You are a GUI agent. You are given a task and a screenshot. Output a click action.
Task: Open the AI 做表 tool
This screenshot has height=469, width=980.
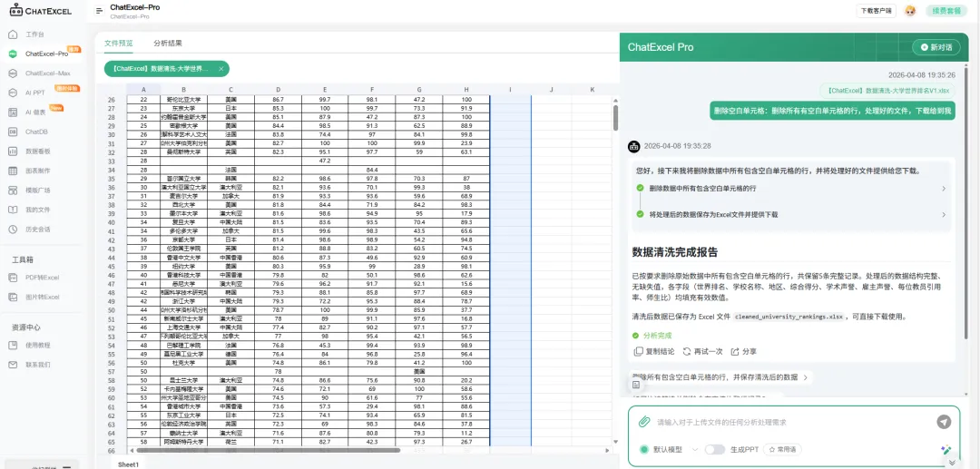(x=35, y=112)
